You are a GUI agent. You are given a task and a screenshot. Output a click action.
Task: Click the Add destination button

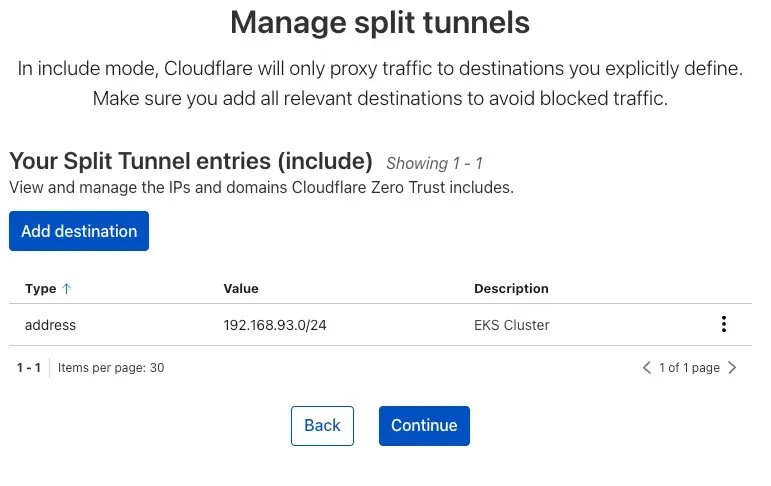79,231
